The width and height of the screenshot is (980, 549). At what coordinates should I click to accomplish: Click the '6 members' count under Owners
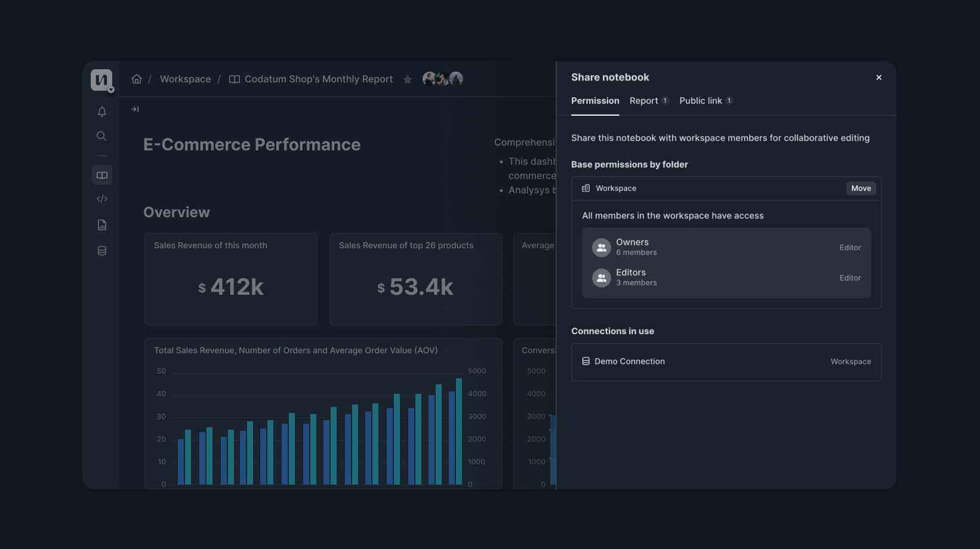[x=636, y=252]
